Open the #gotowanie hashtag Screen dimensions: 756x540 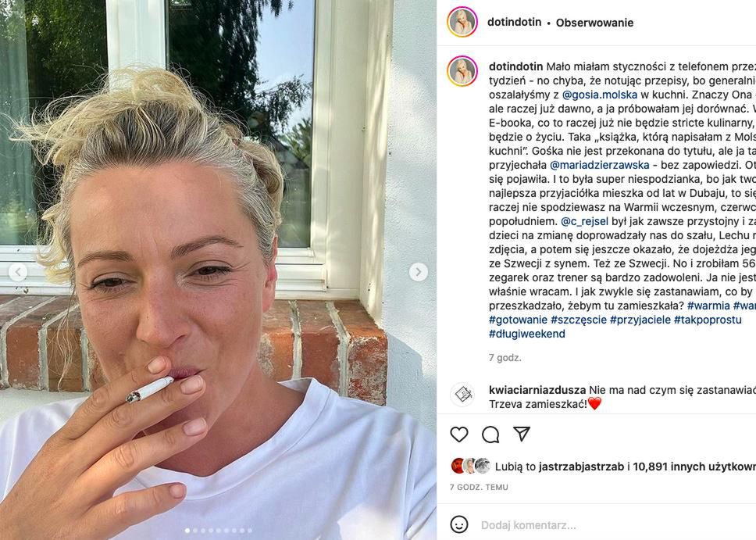(x=519, y=320)
